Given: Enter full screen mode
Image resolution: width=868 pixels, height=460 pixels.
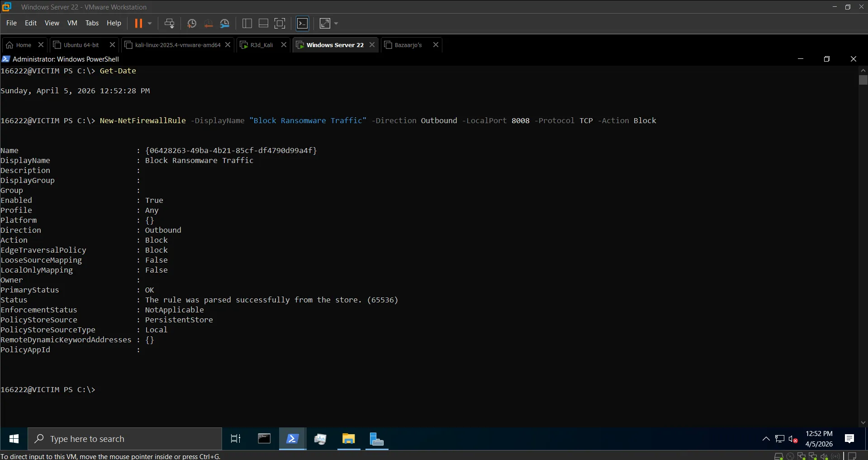Looking at the screenshot, I should click(280, 24).
